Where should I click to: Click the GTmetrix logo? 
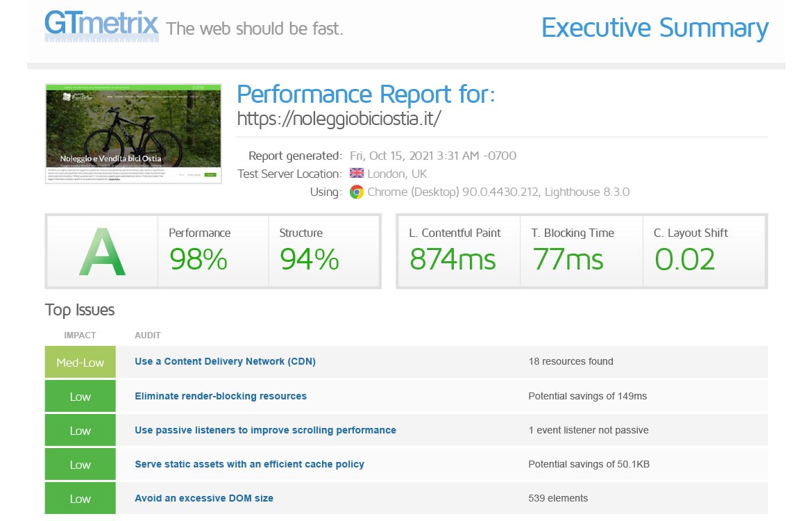[101, 25]
